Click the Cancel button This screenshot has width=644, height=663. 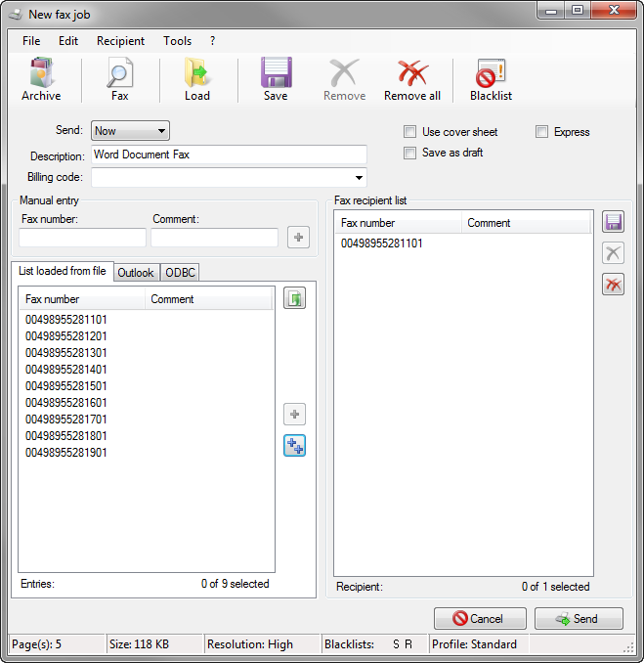tap(480, 619)
